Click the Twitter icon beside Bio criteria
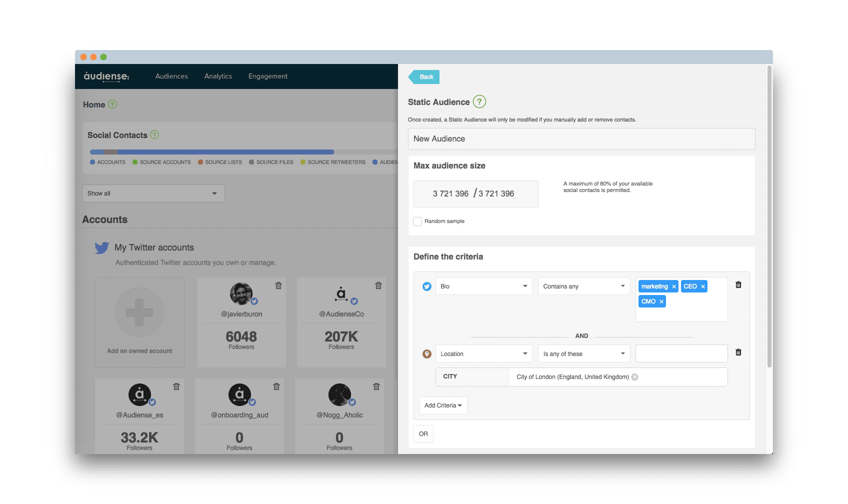 (427, 286)
